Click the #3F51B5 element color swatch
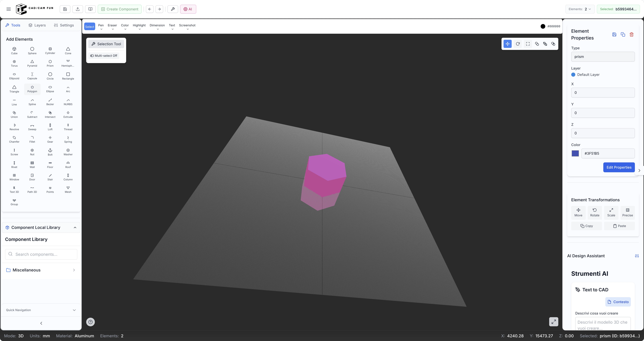The image size is (644, 341). [575, 153]
